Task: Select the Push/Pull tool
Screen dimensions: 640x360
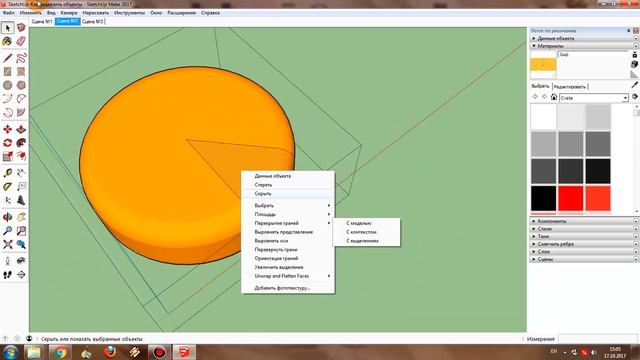Action: [x=21, y=129]
